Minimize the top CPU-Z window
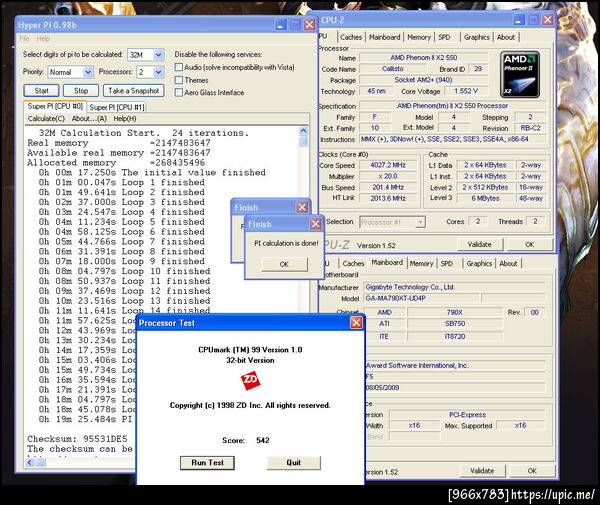 pyautogui.click(x=518, y=20)
